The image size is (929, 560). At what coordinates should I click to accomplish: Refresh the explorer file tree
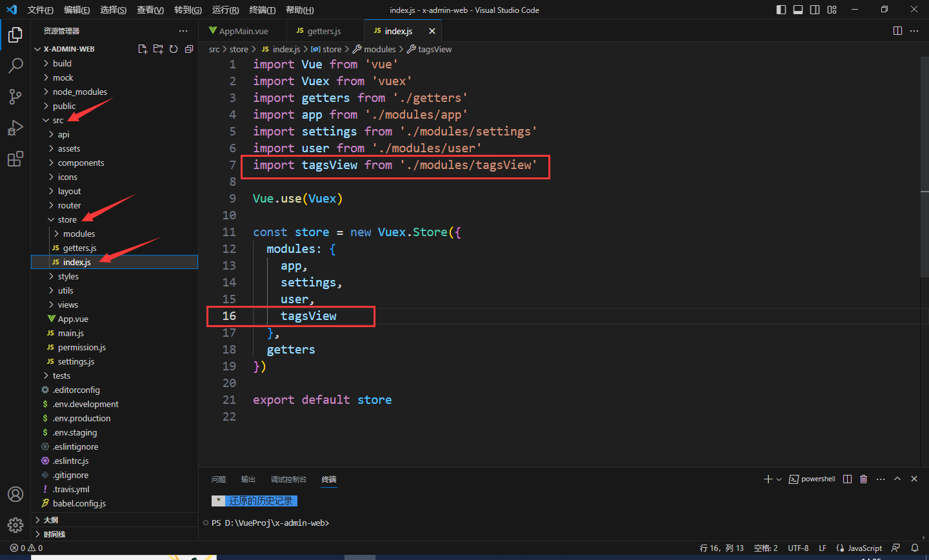174,49
